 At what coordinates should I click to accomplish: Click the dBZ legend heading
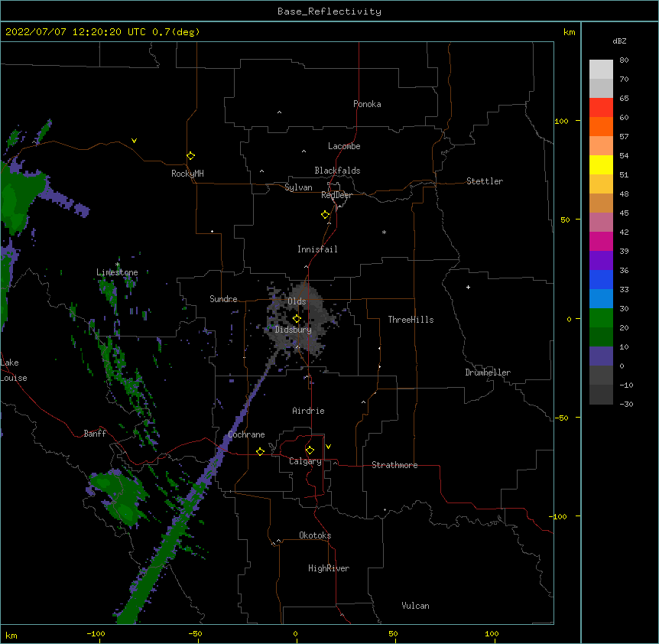(619, 41)
